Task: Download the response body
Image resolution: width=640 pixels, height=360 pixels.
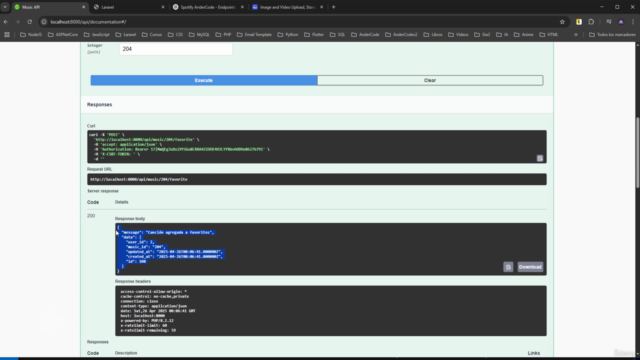Action: point(530,267)
